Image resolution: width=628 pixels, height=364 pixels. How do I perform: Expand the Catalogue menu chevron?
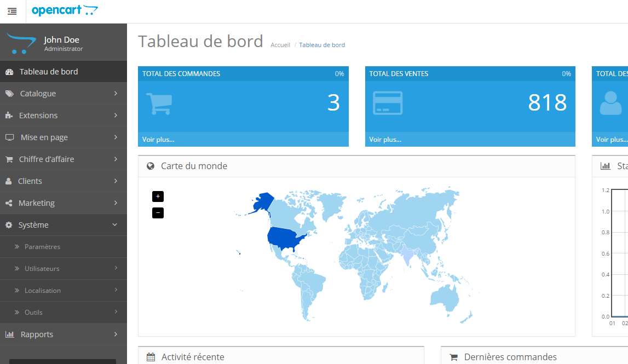coord(116,93)
